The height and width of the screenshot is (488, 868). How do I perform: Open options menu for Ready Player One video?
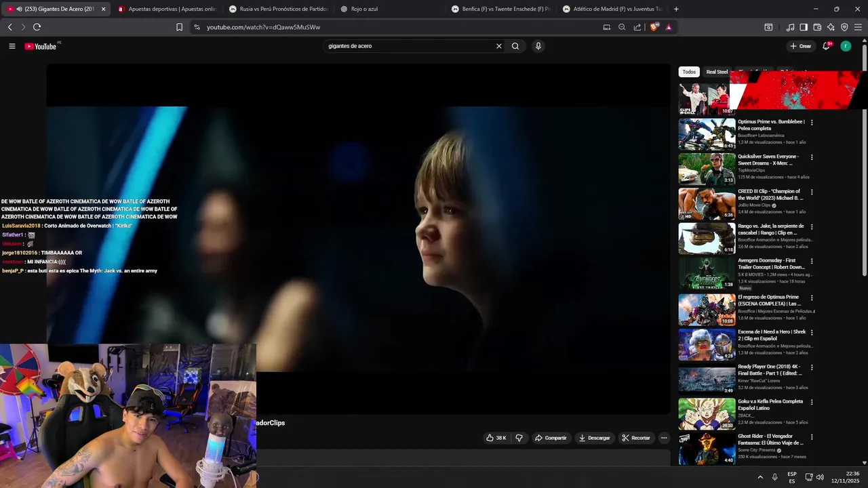pos(812,367)
